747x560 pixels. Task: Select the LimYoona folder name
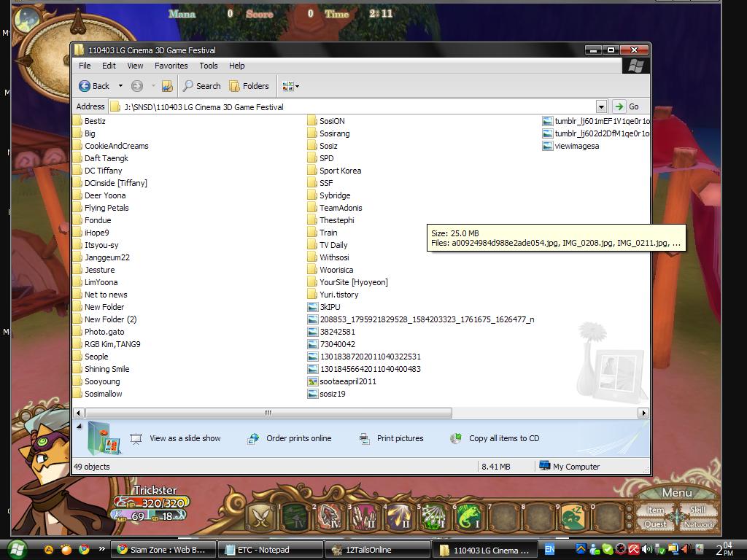pyautogui.click(x=101, y=282)
